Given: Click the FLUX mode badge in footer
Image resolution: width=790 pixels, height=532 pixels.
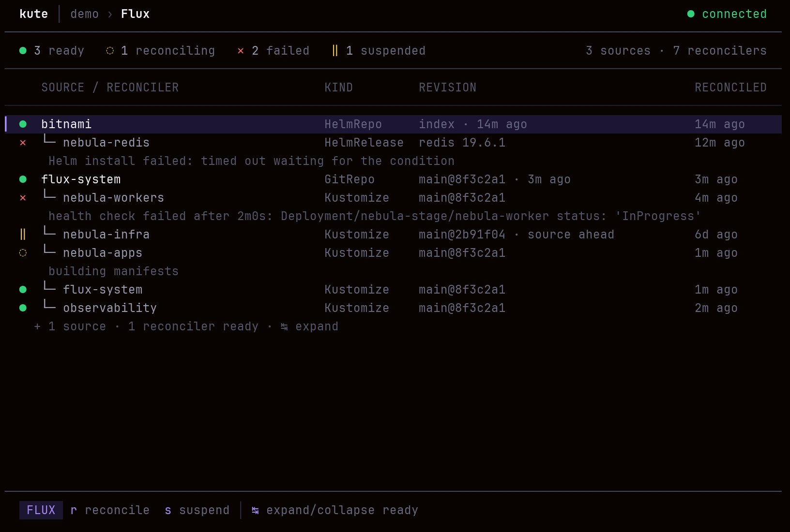Looking at the screenshot, I should (41, 510).
